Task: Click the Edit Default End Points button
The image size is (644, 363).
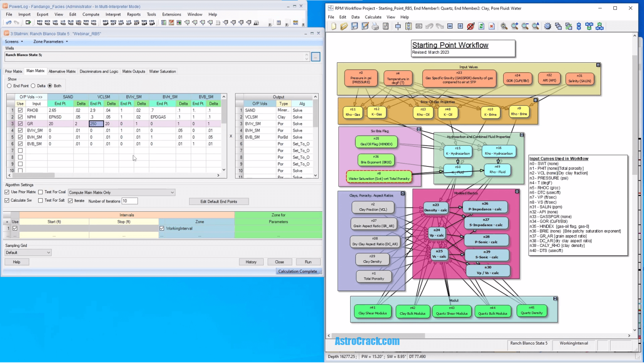Action: [219, 201]
